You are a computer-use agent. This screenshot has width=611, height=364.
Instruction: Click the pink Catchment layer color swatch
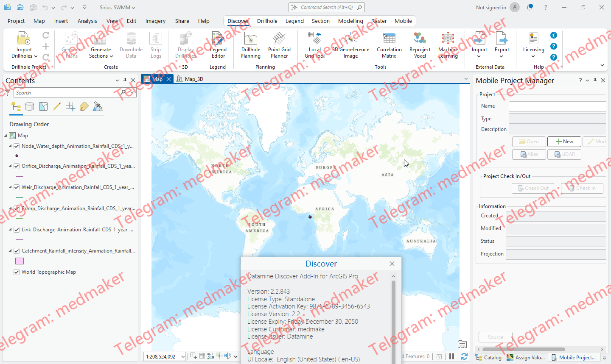[19, 261]
